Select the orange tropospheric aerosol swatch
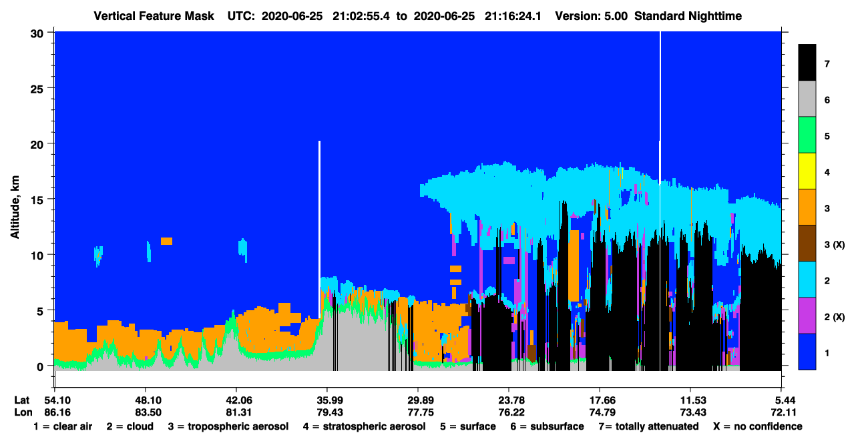868x445 pixels. point(807,207)
